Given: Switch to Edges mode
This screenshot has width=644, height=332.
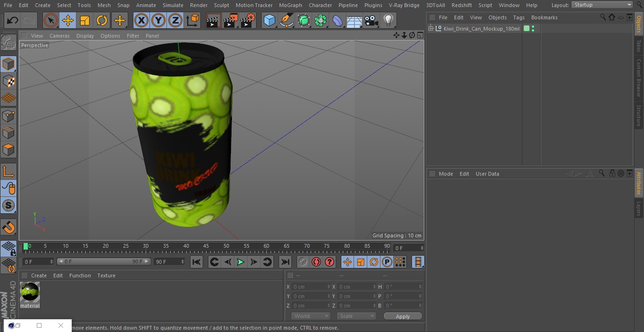Looking at the screenshot, I should pos(8,133).
